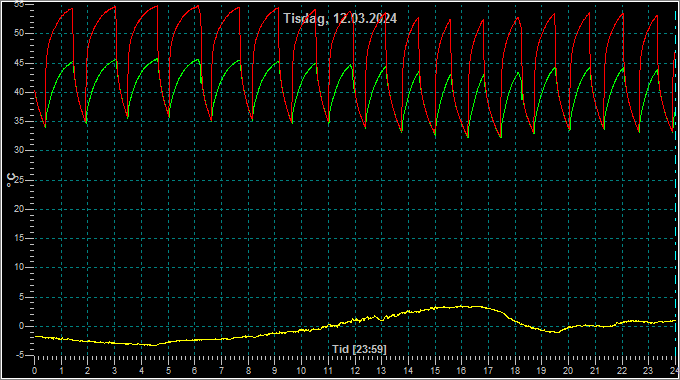Viewport: 680px width, 380px height.
Task: Click the 20 degree axis label
Action: click(19, 209)
